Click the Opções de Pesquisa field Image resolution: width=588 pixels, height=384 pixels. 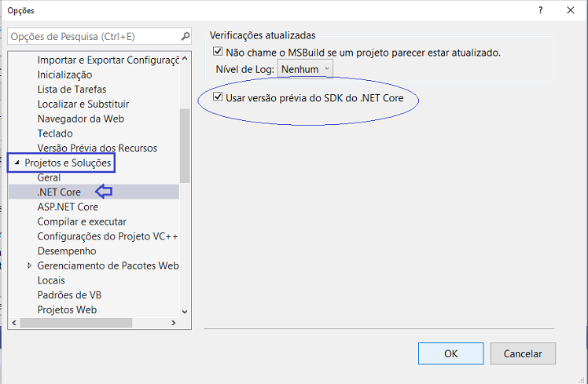94,37
